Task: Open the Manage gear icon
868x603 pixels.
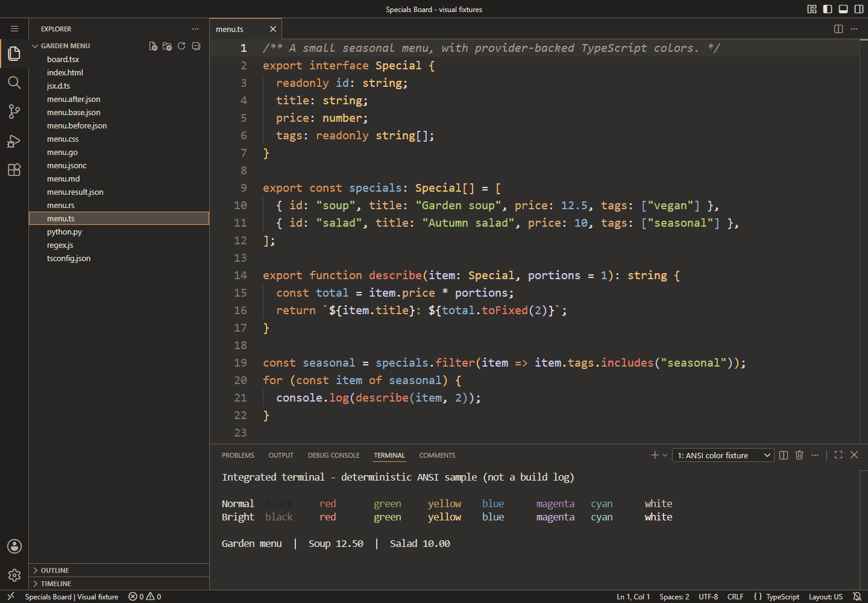Action: pos(14,575)
